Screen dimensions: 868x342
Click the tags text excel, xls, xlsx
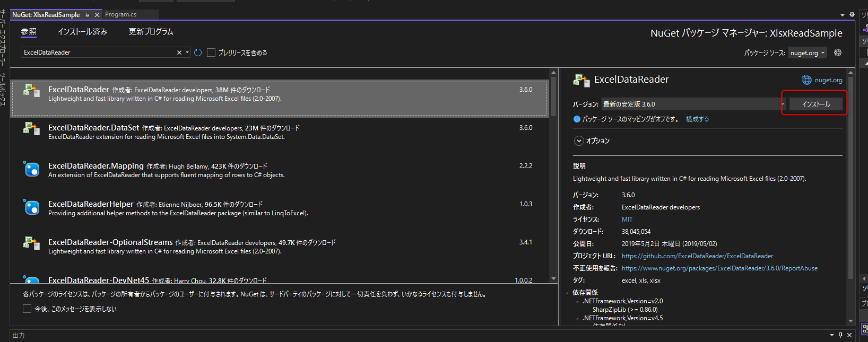[x=641, y=280]
